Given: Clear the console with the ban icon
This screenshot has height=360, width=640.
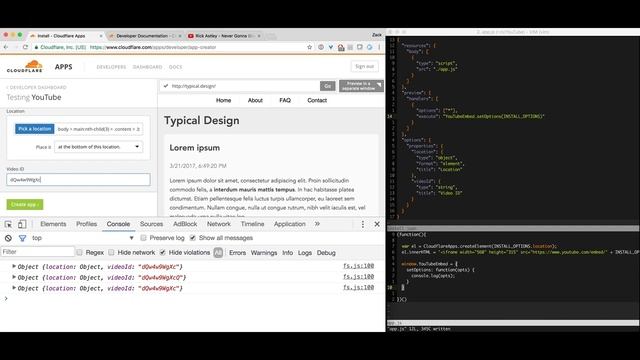Looking at the screenshot, I should (x=8, y=238).
